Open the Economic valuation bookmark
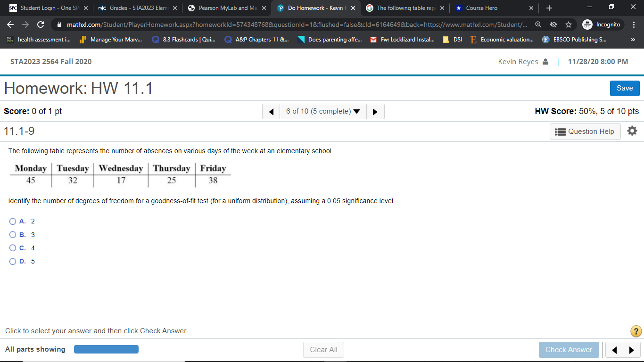The width and height of the screenshot is (644, 362). pos(502,40)
